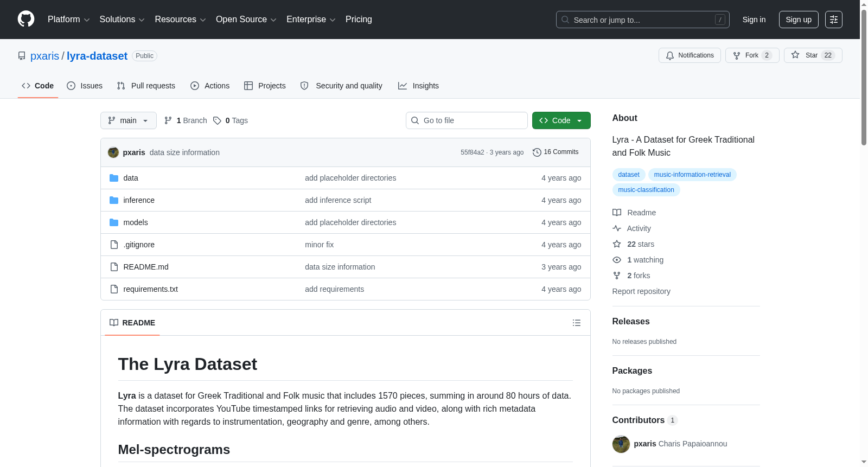This screenshot has width=868, height=467.
Task: Open the 'add inference script' commit message
Action: coord(338,200)
